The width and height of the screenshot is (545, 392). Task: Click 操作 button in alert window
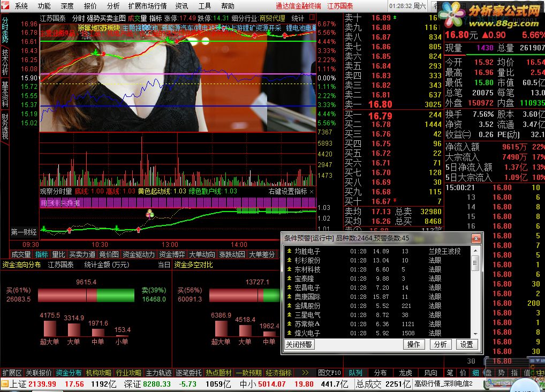tap(413, 344)
